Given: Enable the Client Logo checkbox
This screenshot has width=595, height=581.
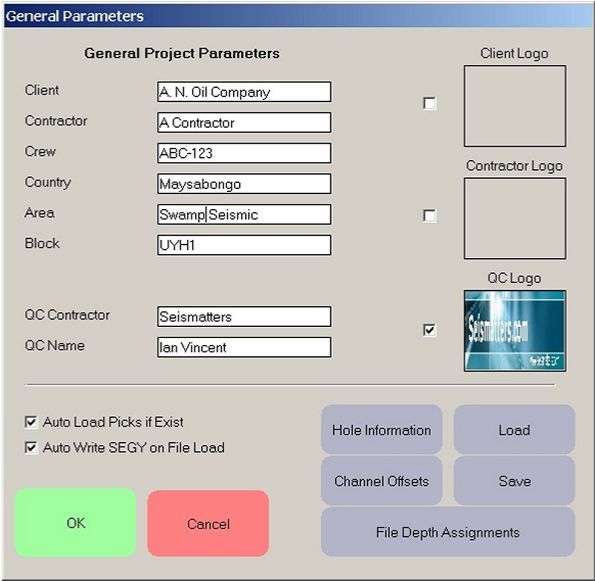Looking at the screenshot, I should click(x=430, y=103).
